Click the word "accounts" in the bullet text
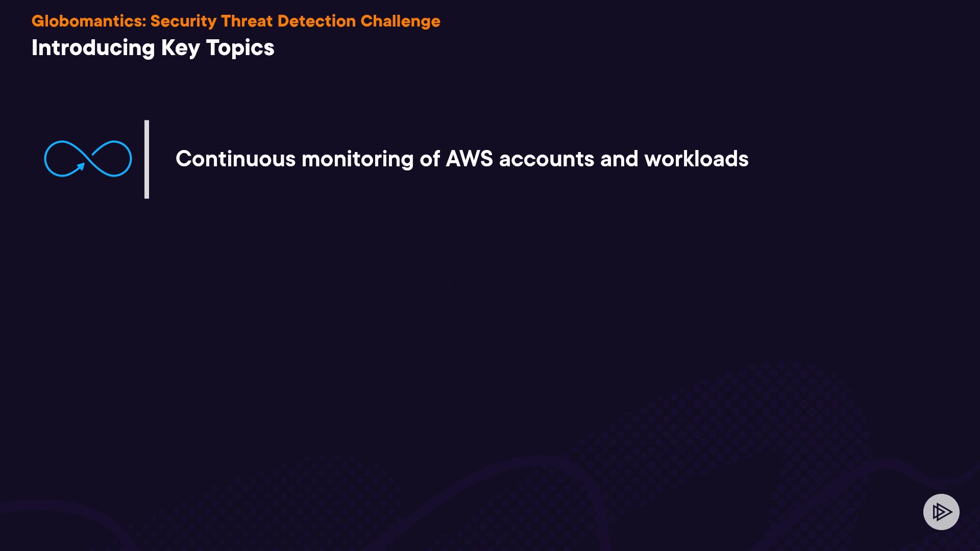Screen dimensions: 980x551 546,159
